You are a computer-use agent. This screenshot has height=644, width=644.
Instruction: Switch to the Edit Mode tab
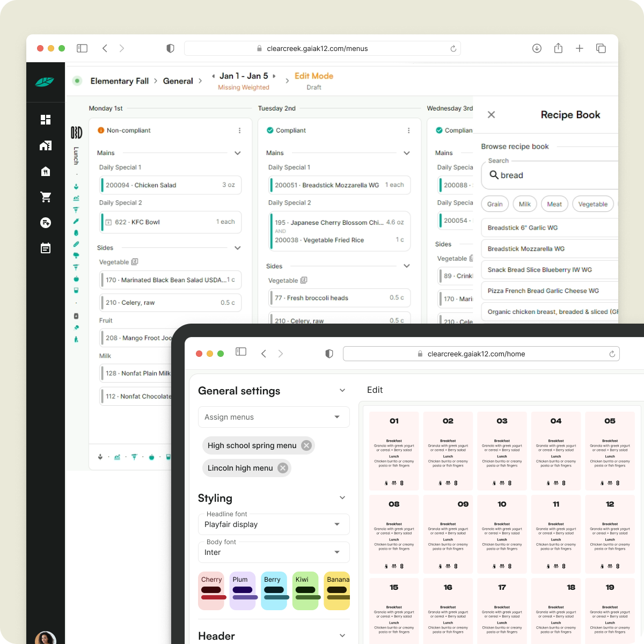pyautogui.click(x=314, y=76)
